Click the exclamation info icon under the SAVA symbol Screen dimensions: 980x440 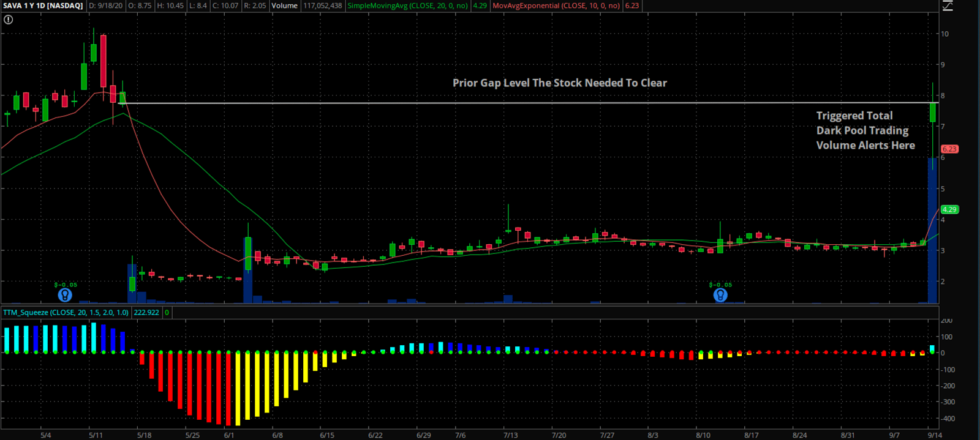pos(9,20)
